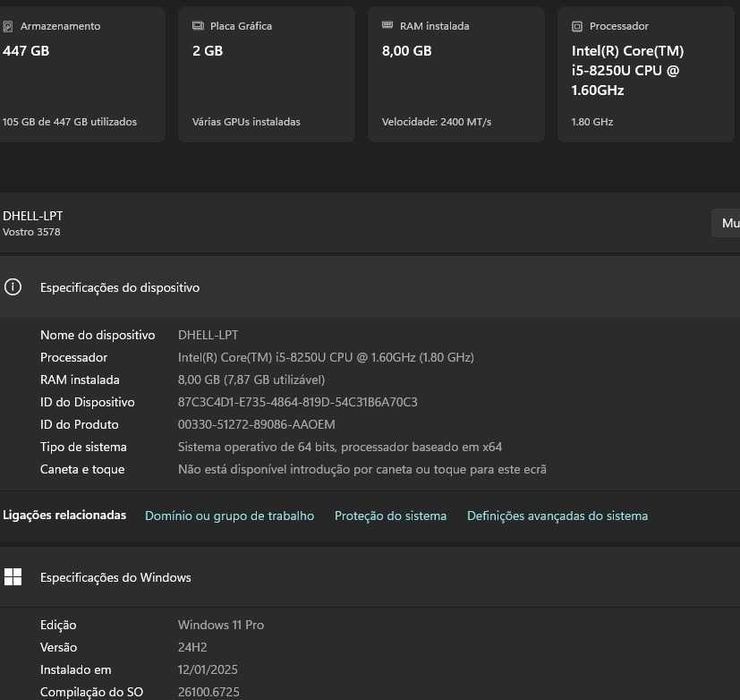Image resolution: width=740 pixels, height=700 pixels.
Task: Select the Nome do dispositivo value DHELL-LPT
Action: [208, 335]
